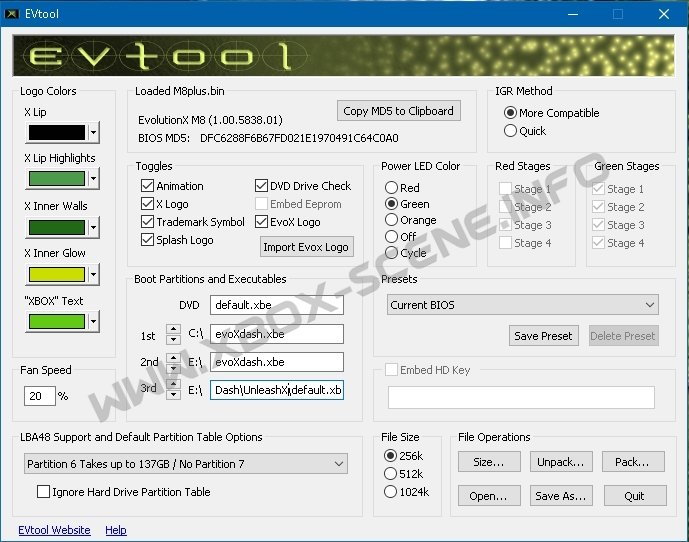Click the Import Evox Logo button
The image size is (689, 542).
point(306,247)
